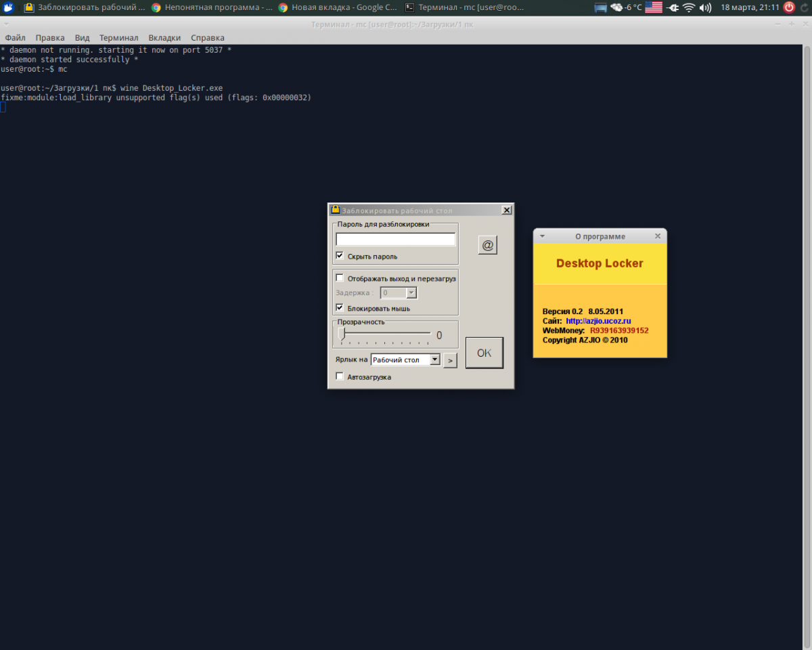This screenshot has width=812, height=650.
Task: Click the @ button in Desktop Locker dialog
Action: click(487, 244)
